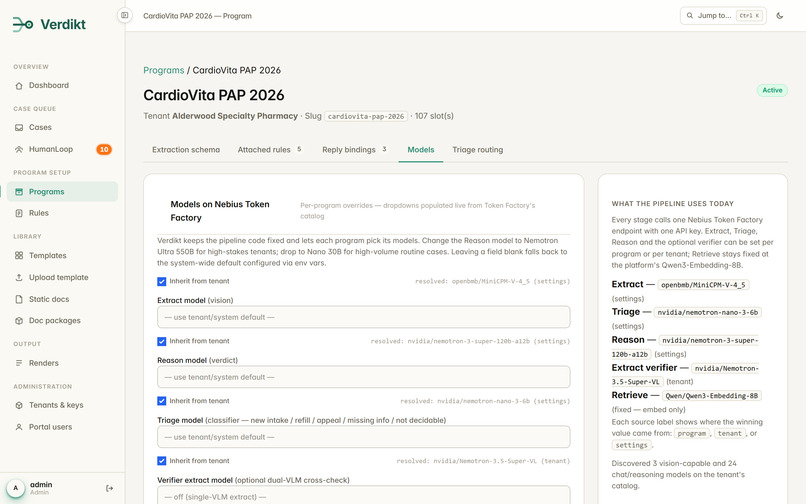Click the Rules sidebar icon
The image size is (806, 504).
(19, 213)
